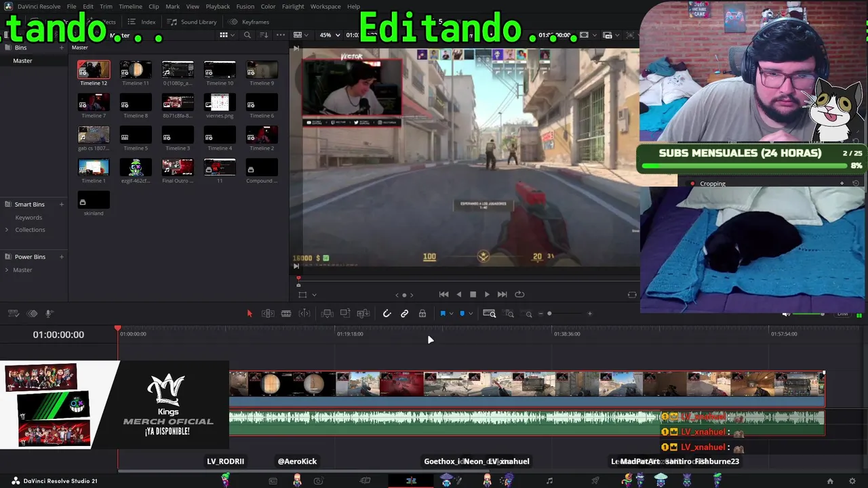Click the Replace Clip icon
Image resolution: width=868 pixels, height=488 pixels.
(363, 313)
